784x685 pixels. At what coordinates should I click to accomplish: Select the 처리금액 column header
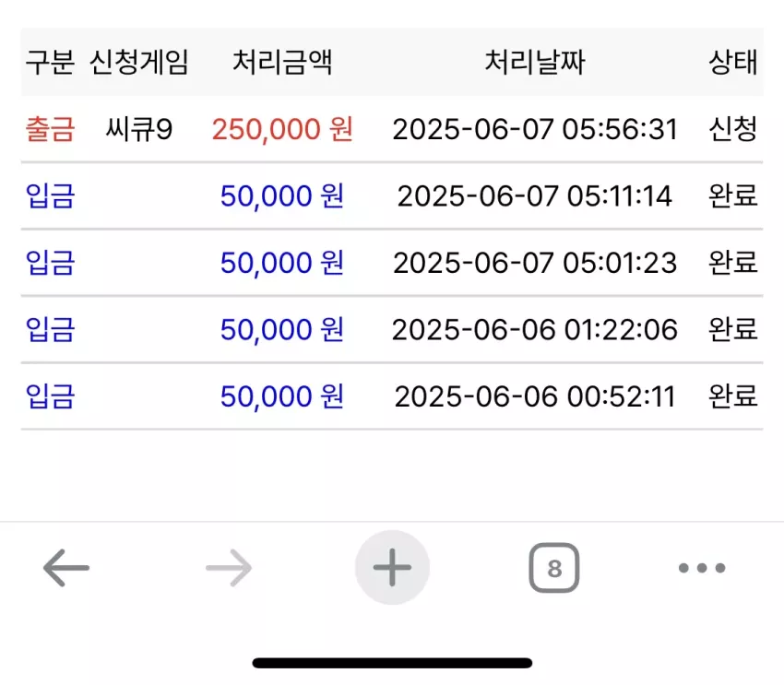point(282,62)
